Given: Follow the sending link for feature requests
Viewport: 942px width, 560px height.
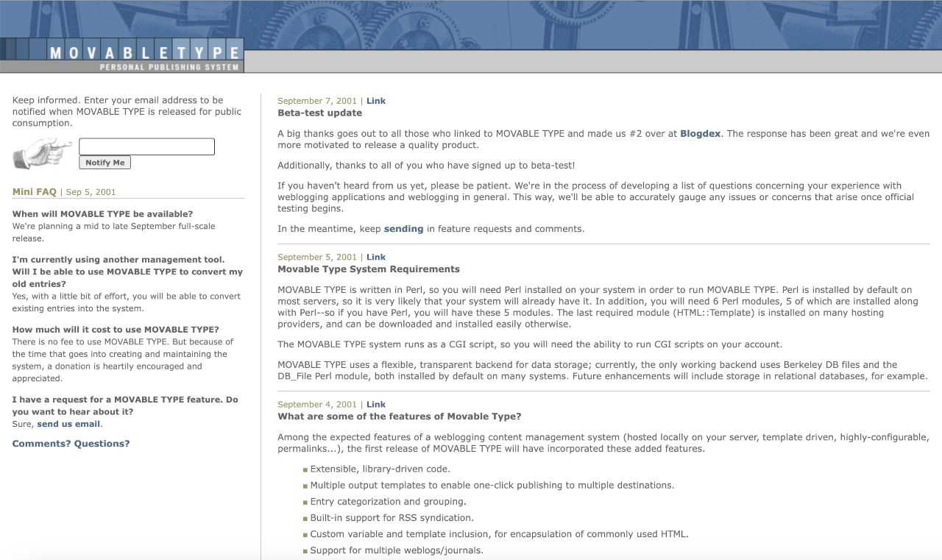Looking at the screenshot, I should coord(403,229).
